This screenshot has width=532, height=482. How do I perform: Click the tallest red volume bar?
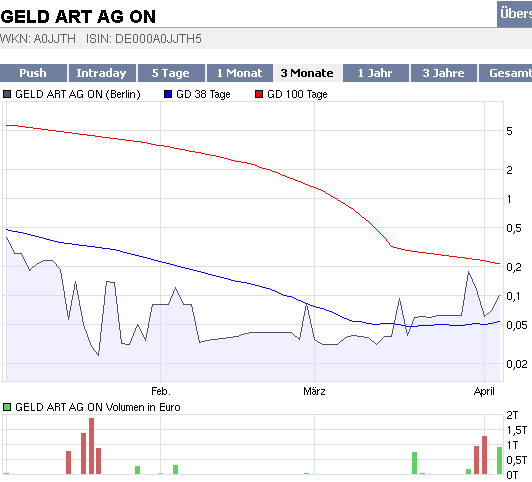91,446
